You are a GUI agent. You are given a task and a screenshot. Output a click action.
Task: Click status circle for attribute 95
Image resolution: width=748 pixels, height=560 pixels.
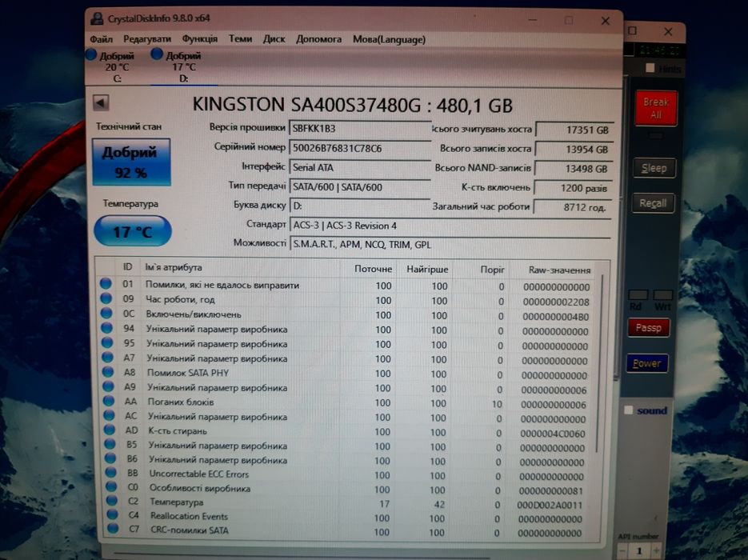point(107,342)
